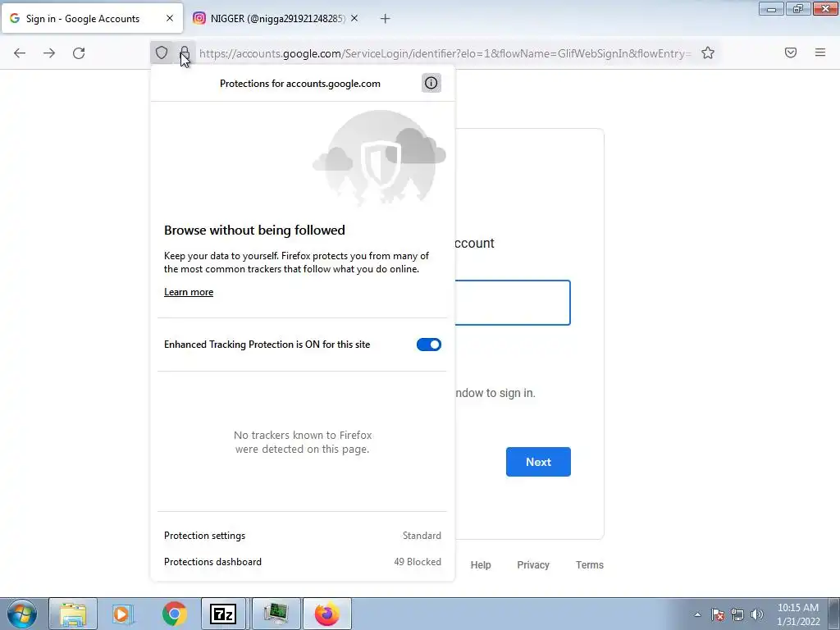Open Google Chrome from taskbar

[174, 614]
